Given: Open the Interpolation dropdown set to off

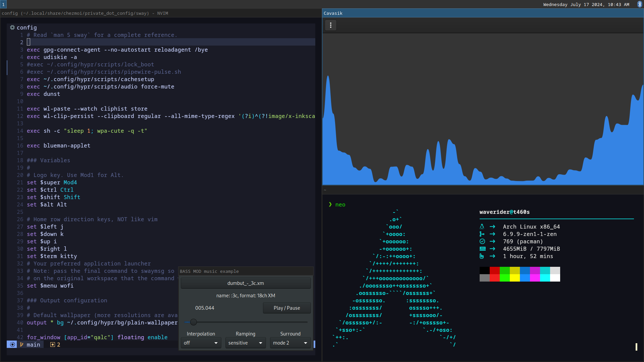Looking at the screenshot, I should [x=201, y=343].
